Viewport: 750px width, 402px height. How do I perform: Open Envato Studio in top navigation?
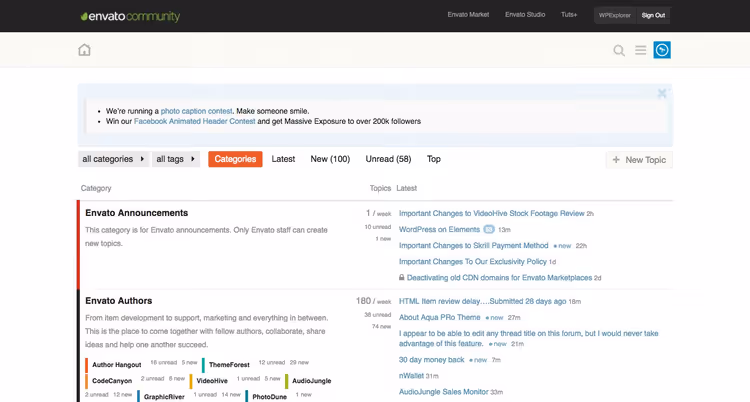(525, 15)
